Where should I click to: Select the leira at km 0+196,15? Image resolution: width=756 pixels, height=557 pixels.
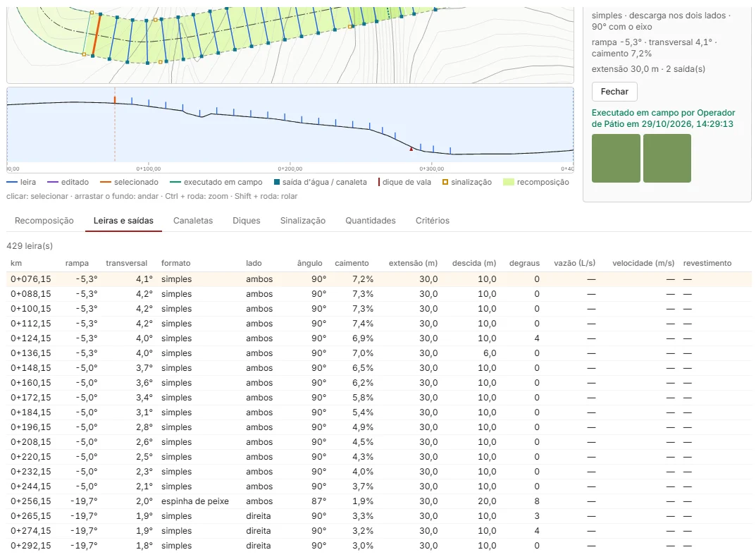379,427
